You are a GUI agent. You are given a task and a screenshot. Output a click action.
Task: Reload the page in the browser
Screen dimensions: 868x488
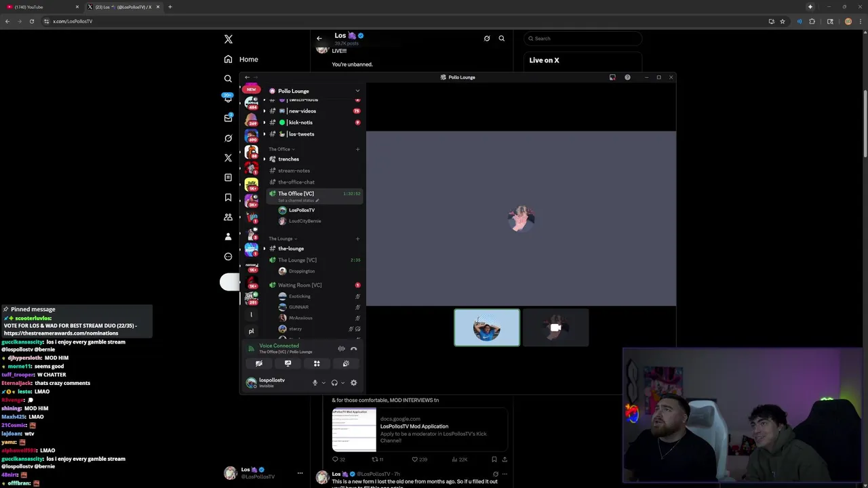coord(32,21)
